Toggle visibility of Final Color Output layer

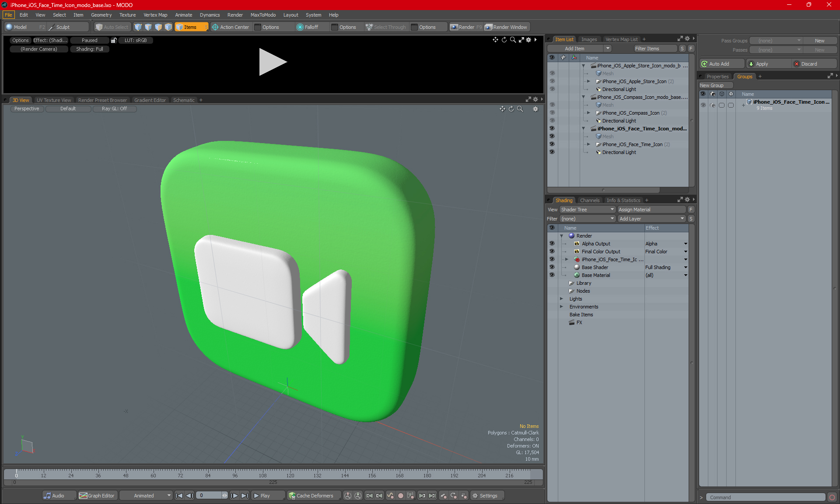click(552, 252)
